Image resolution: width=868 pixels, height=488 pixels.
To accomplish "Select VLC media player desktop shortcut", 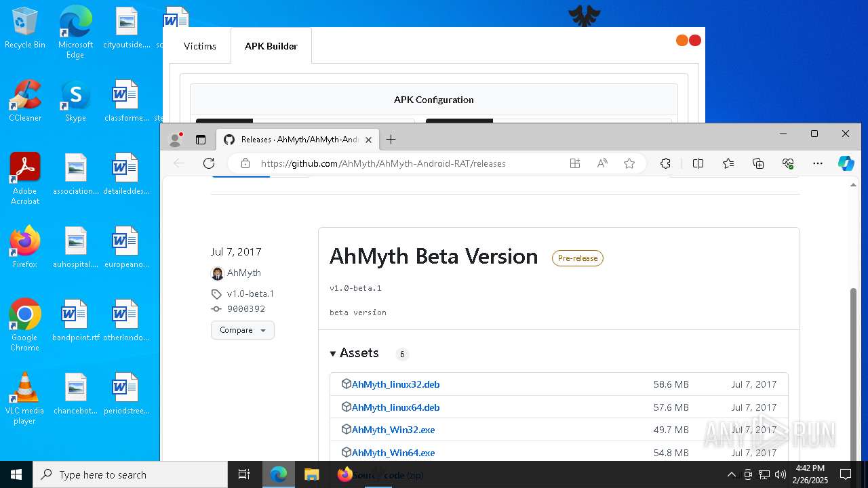I will tap(25, 399).
